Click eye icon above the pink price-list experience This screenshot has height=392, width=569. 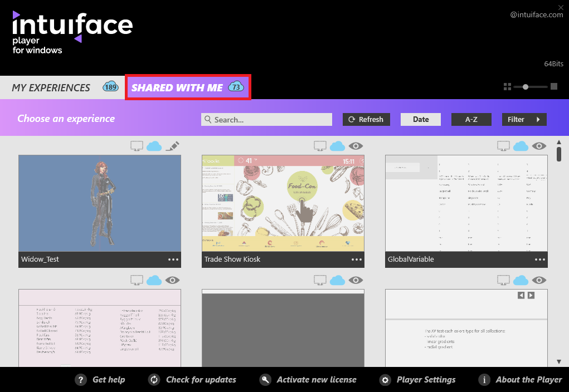172,280
